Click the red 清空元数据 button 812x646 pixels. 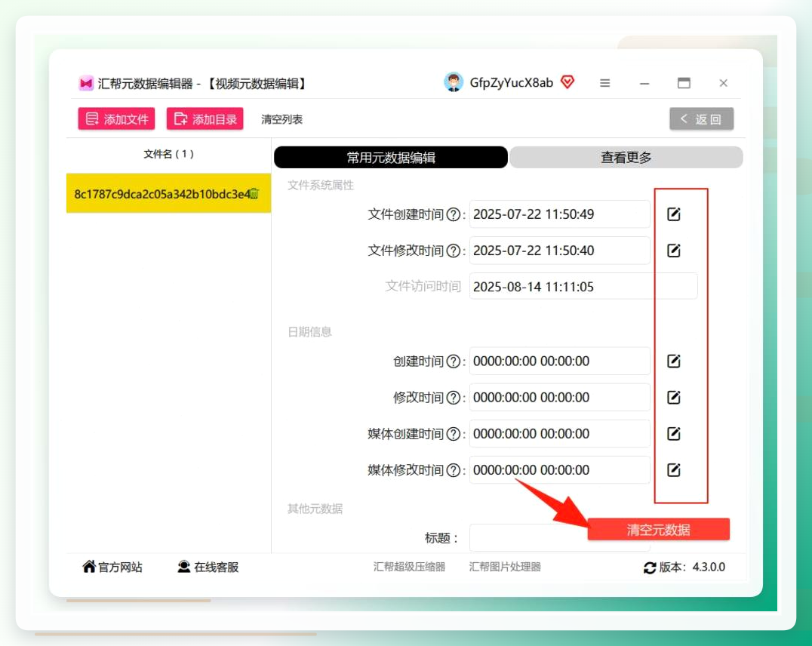tap(659, 530)
